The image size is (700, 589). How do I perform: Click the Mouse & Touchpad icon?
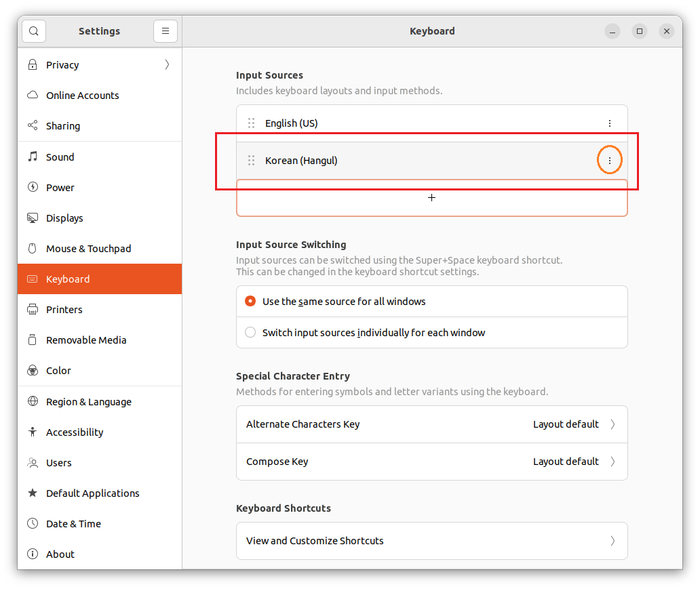pyautogui.click(x=33, y=248)
